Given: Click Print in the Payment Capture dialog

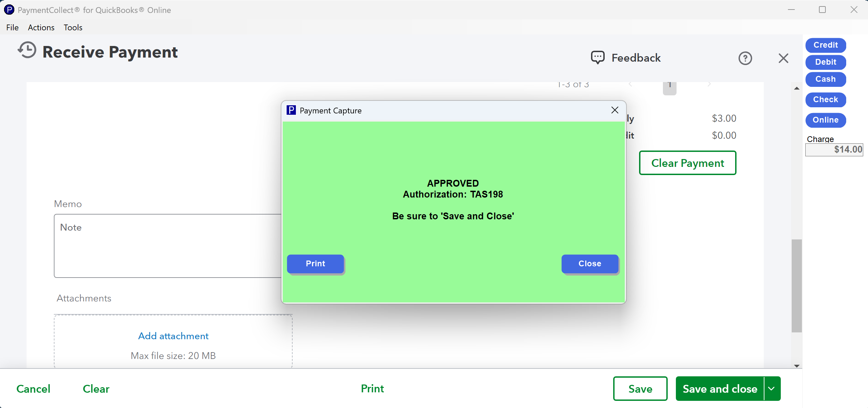Looking at the screenshot, I should (x=315, y=264).
